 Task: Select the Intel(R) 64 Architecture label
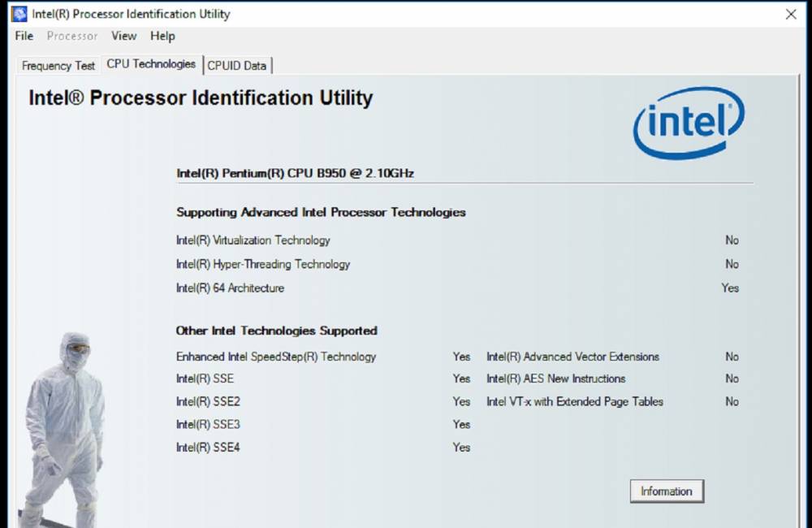pyautogui.click(x=230, y=288)
